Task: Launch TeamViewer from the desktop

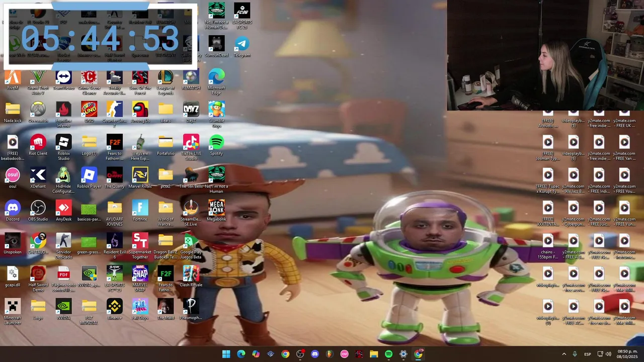Action: 63,80
